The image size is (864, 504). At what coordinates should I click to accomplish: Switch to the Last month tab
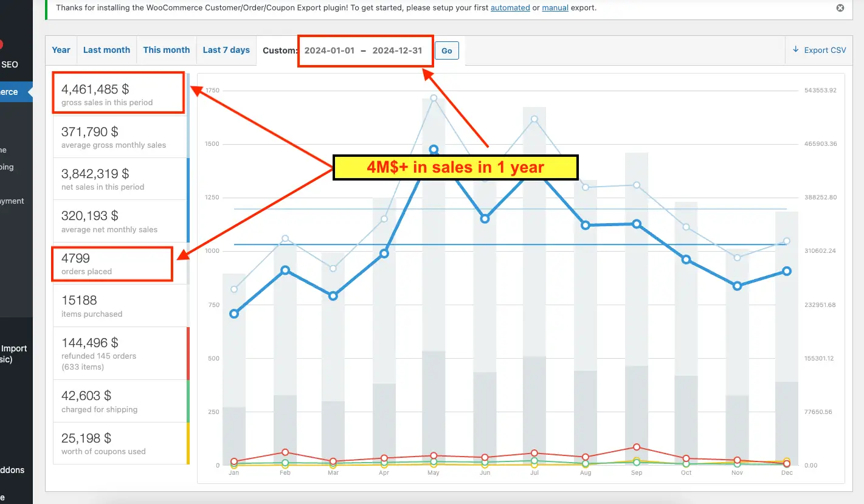click(106, 50)
